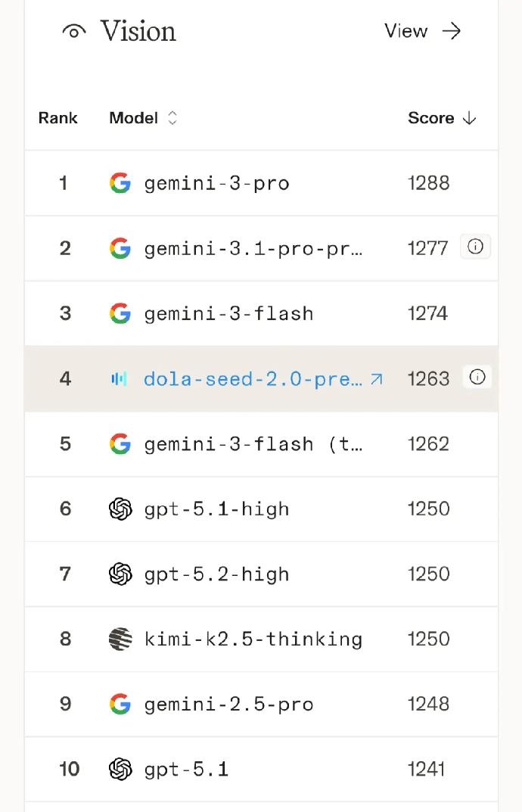Click the Vision eye icon

[x=73, y=32]
